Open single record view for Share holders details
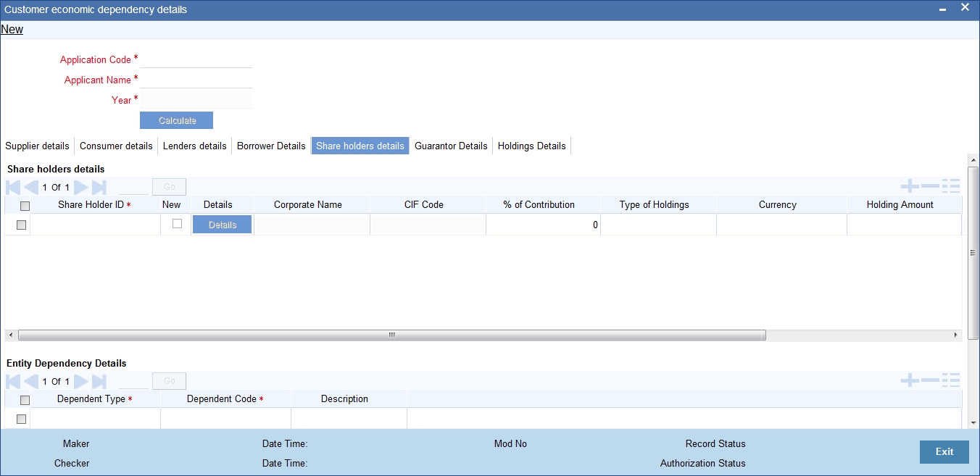 [951, 186]
